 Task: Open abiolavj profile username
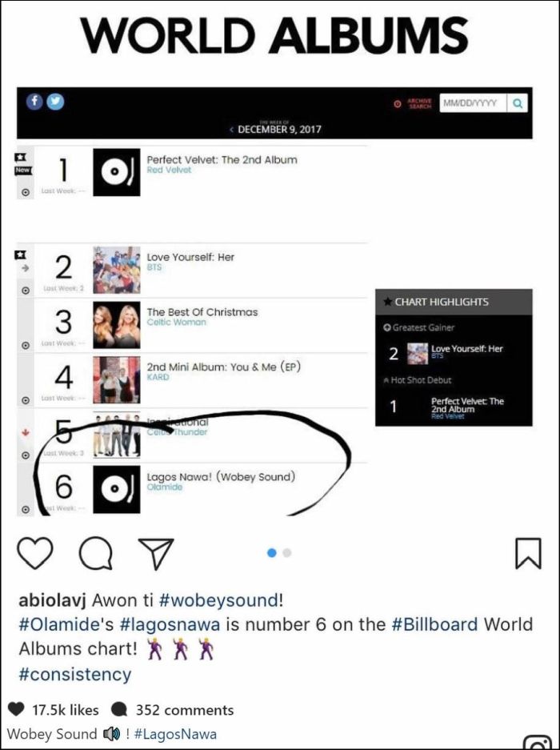point(53,600)
